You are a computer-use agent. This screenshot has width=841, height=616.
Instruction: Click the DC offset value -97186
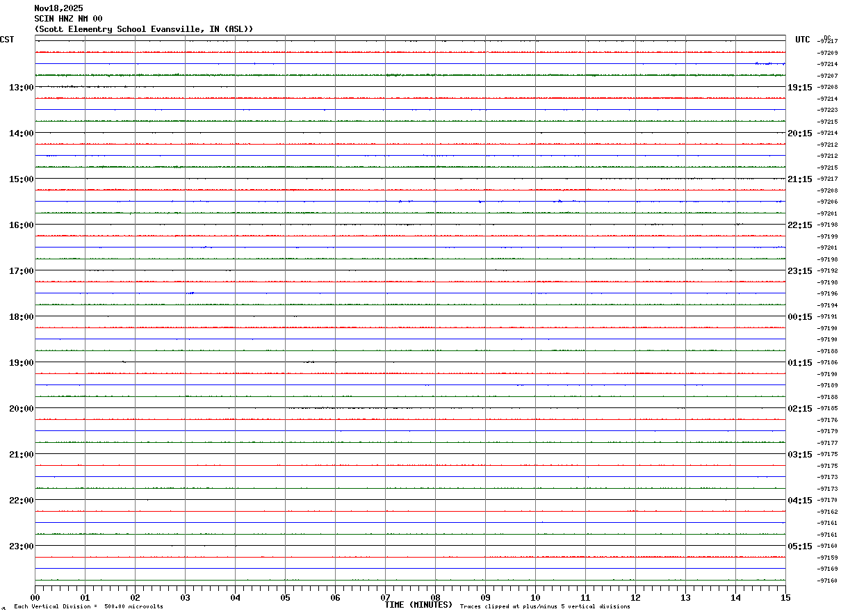click(x=827, y=363)
